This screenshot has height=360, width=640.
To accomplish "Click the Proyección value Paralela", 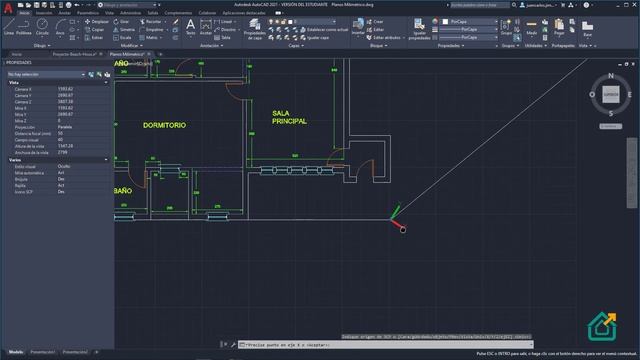I will click(65, 127).
